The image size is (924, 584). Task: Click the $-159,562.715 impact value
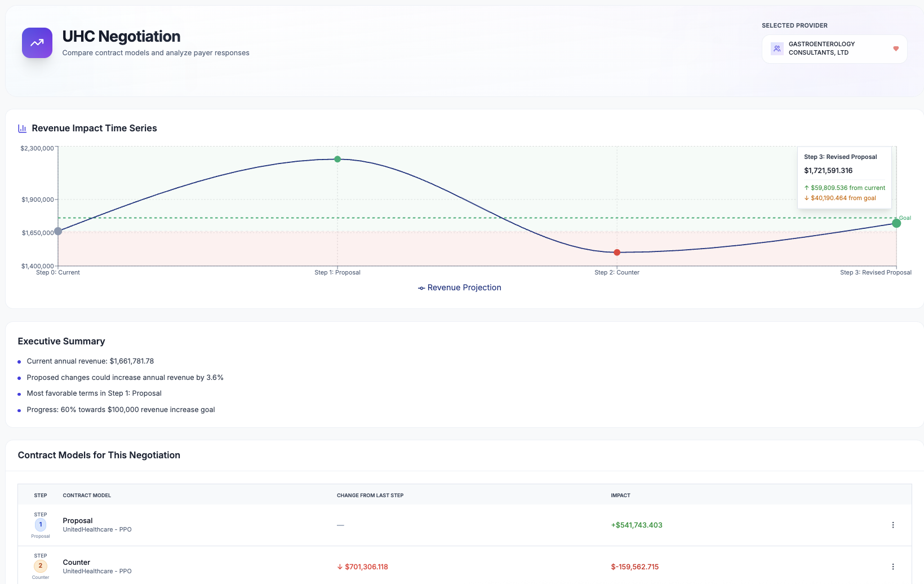coord(635,567)
